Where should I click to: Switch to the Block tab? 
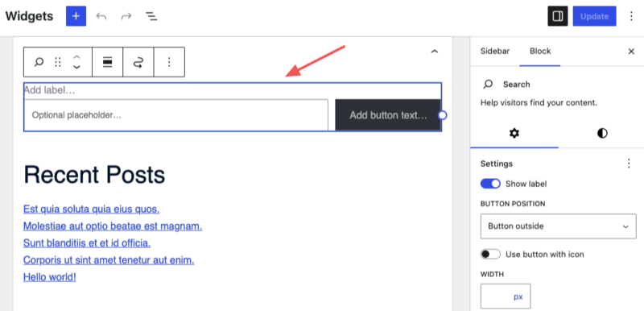point(540,52)
